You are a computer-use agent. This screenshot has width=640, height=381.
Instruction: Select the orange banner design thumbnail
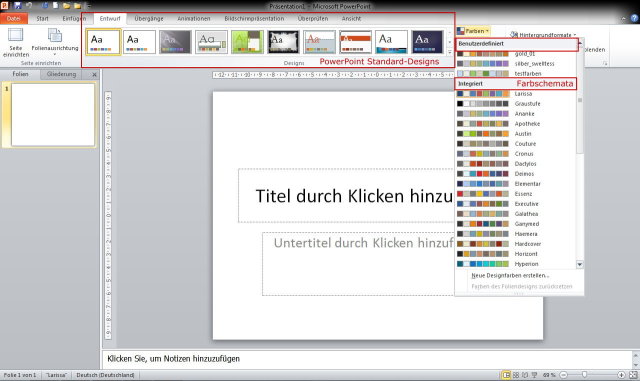[356, 42]
